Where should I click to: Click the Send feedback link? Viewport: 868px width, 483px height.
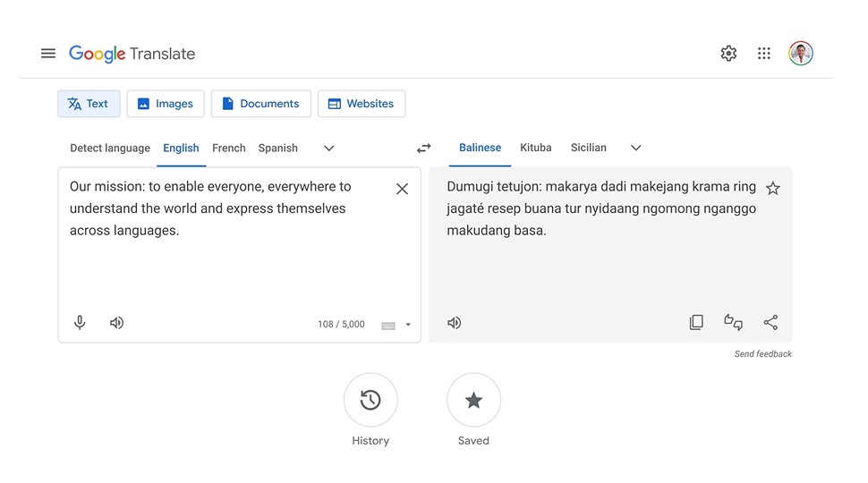click(762, 354)
